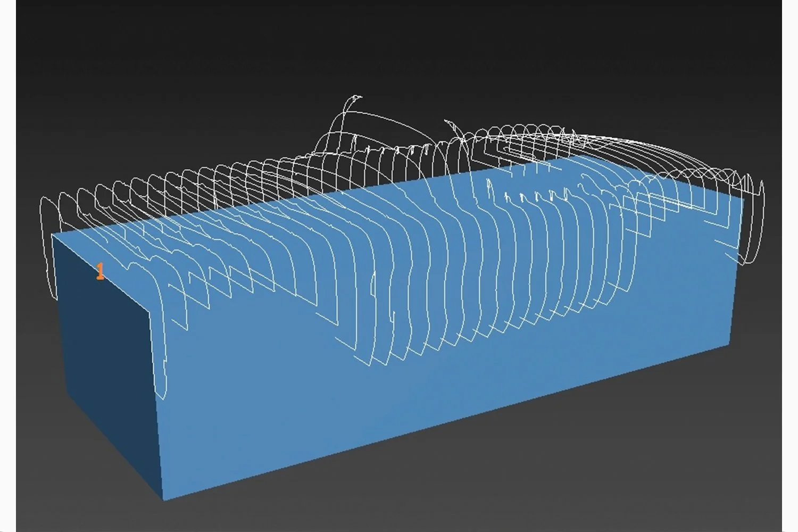Select the orange vertex label 1
The image size is (798, 532).
(x=99, y=270)
